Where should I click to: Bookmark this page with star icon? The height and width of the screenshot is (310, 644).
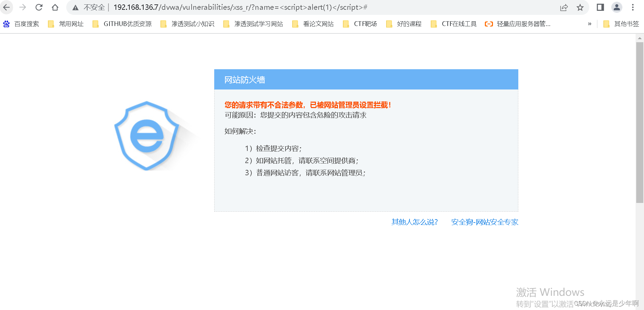580,7
